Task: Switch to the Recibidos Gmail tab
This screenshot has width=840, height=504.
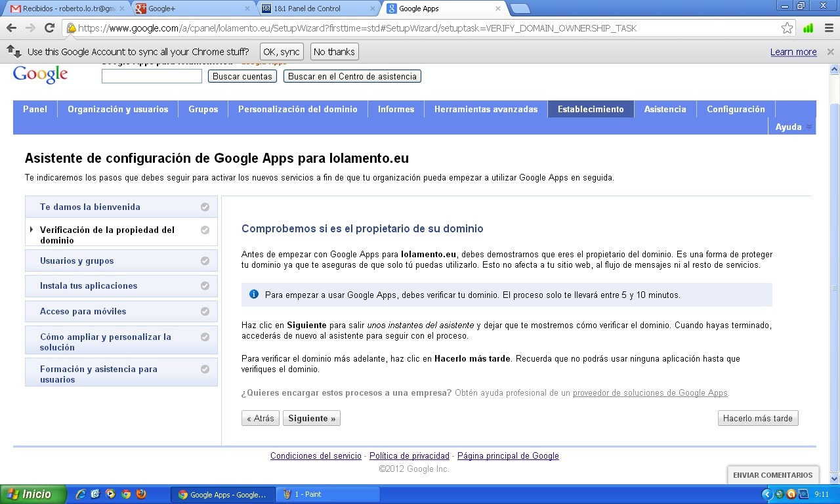Action: 66,9
